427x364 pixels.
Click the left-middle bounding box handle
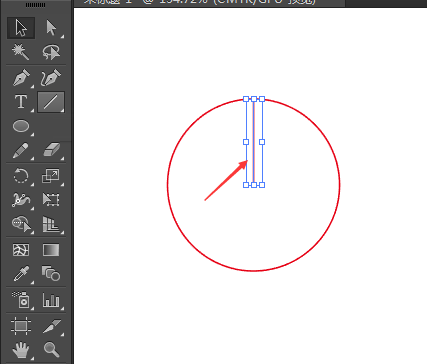point(246,142)
